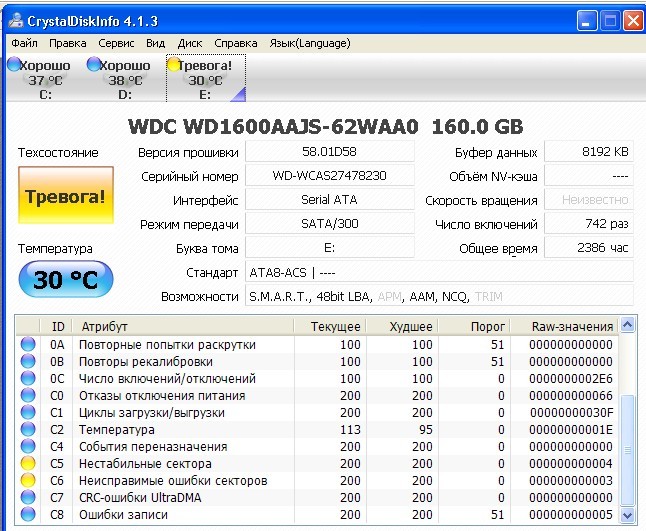Select the row Повторы рекалибровки

coord(317,361)
